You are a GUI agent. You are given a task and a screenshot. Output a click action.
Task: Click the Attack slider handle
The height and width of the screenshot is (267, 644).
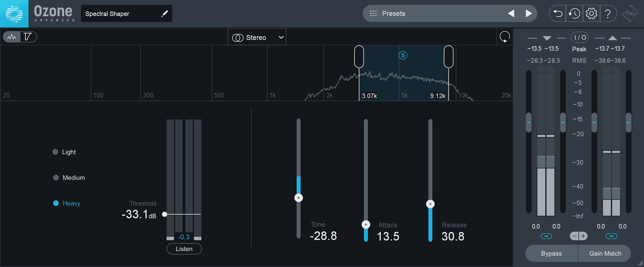[366, 225]
